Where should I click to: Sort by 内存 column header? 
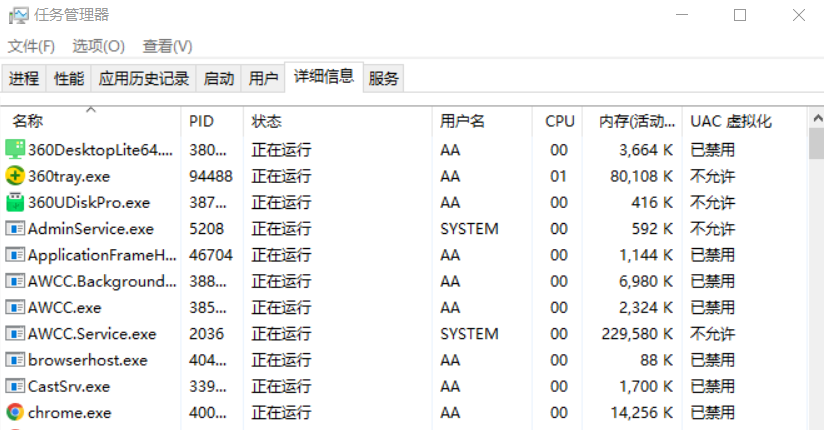(637, 121)
